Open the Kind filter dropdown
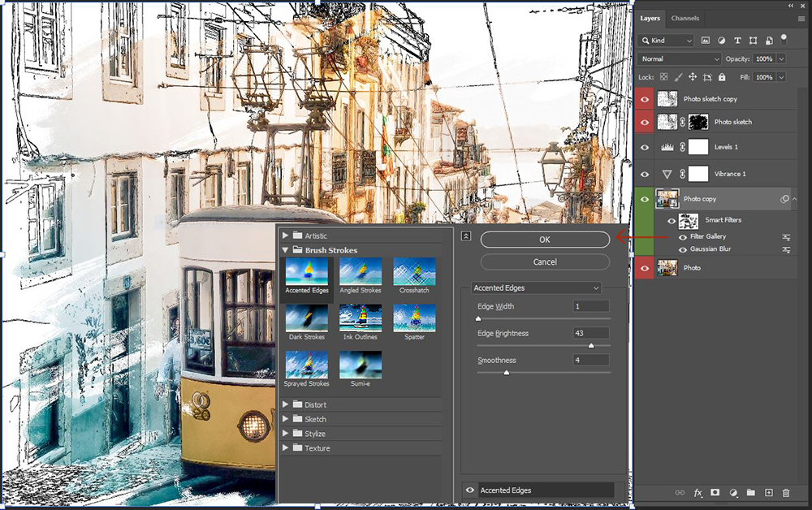This screenshot has height=510, width=812. (666, 41)
